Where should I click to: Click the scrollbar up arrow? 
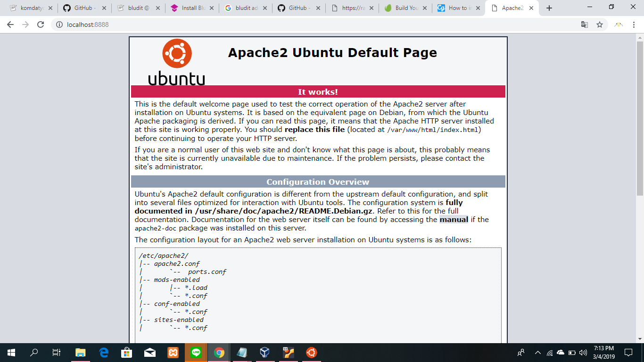tap(640, 37)
